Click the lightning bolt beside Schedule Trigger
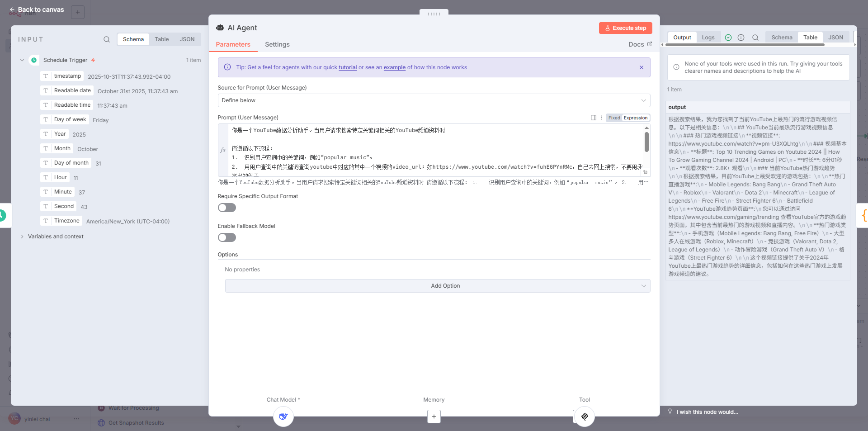The width and height of the screenshot is (868, 431). click(x=93, y=60)
